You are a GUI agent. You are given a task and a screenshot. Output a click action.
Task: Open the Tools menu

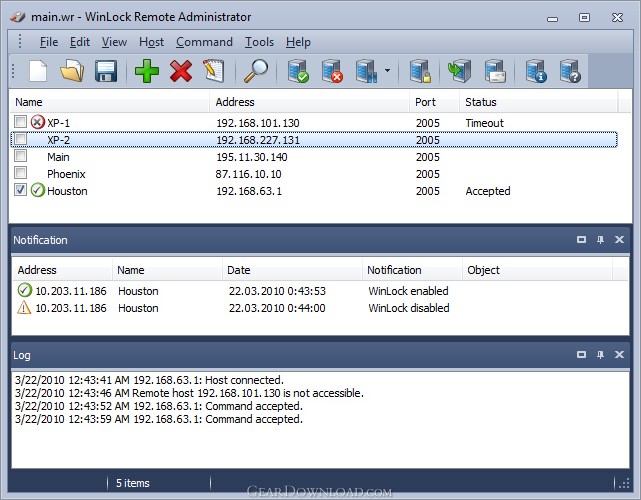(259, 42)
